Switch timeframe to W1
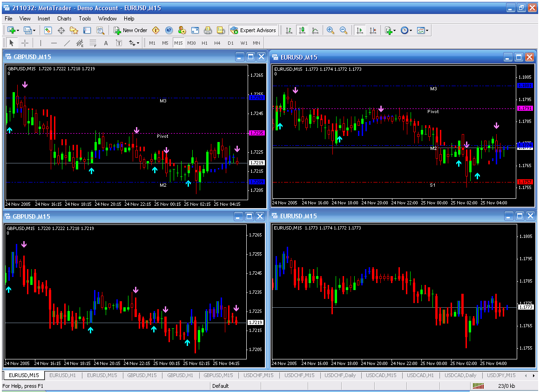This screenshot has width=540, height=392. (x=244, y=43)
